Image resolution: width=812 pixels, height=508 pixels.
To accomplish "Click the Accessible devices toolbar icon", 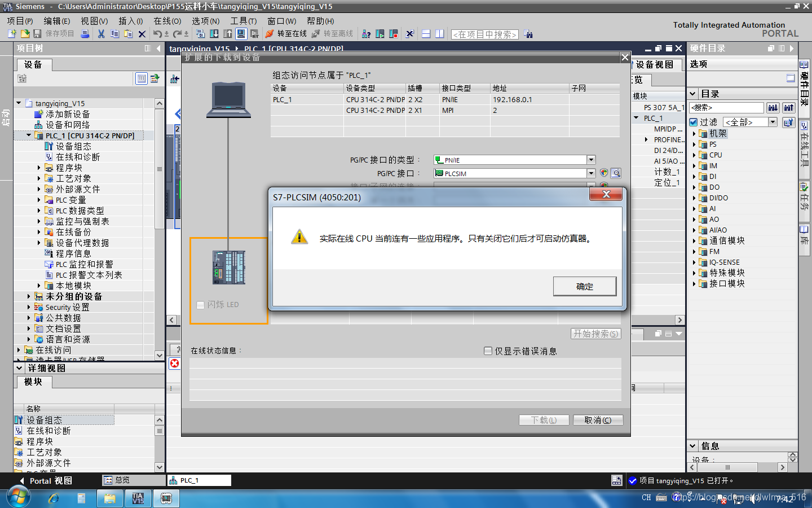I will click(x=366, y=34).
